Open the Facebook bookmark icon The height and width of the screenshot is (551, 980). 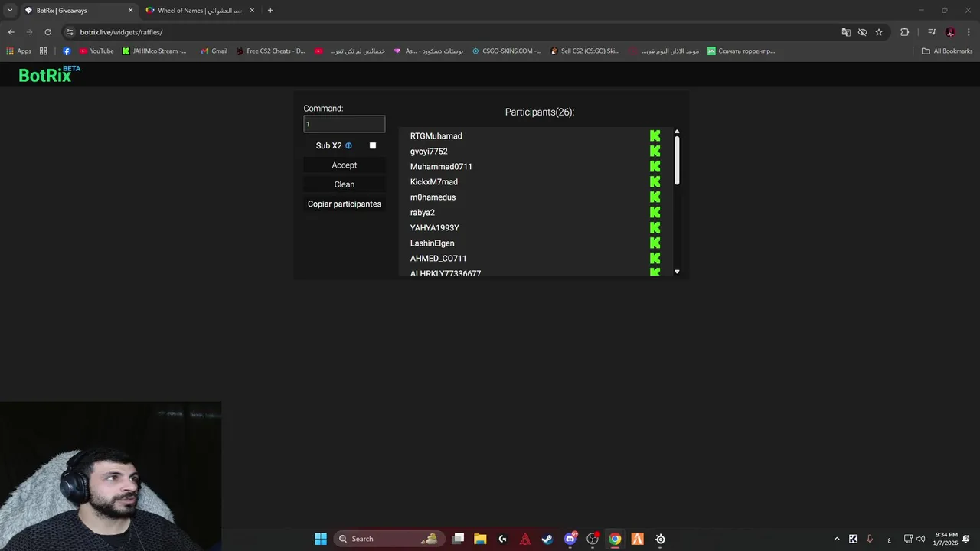coord(67,51)
